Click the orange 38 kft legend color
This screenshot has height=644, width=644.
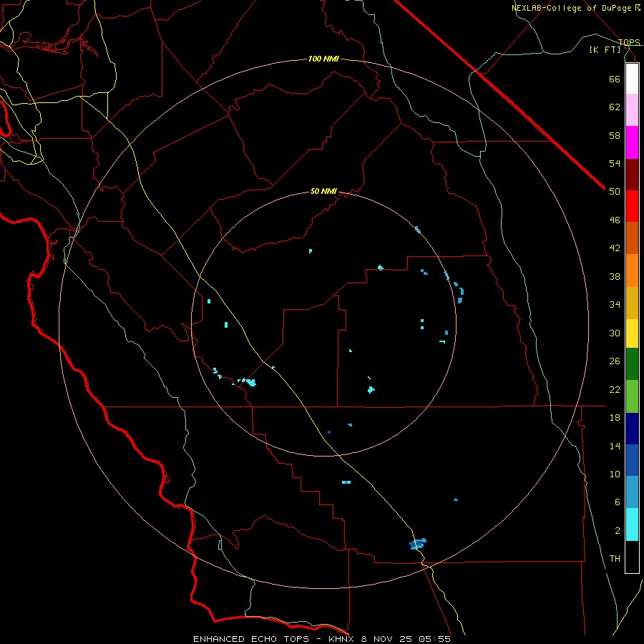click(x=632, y=270)
